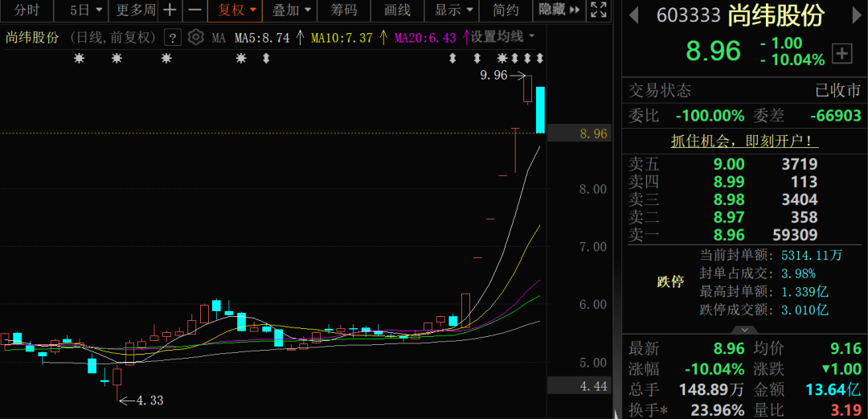868x419 pixels.
Task: Click stock code 603333
Action: [x=688, y=15]
